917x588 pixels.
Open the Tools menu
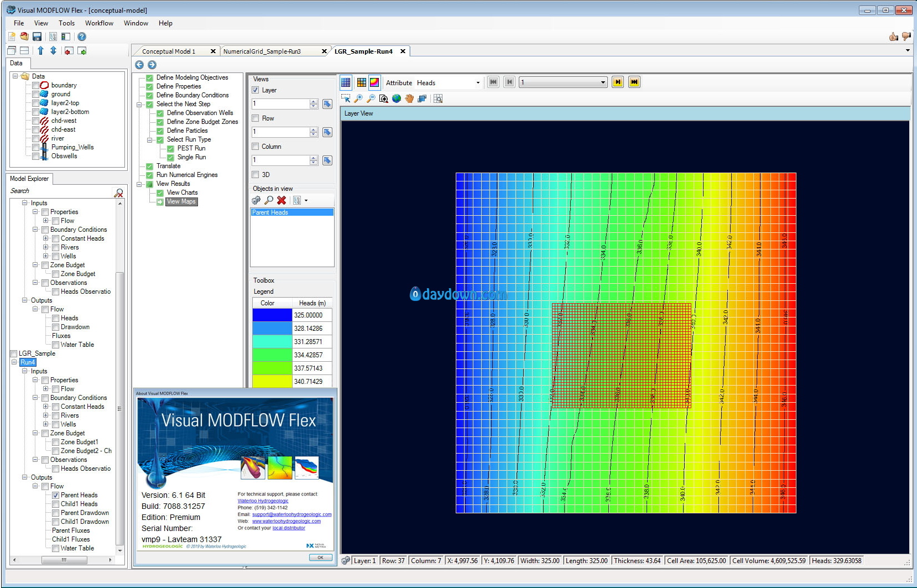(66, 23)
